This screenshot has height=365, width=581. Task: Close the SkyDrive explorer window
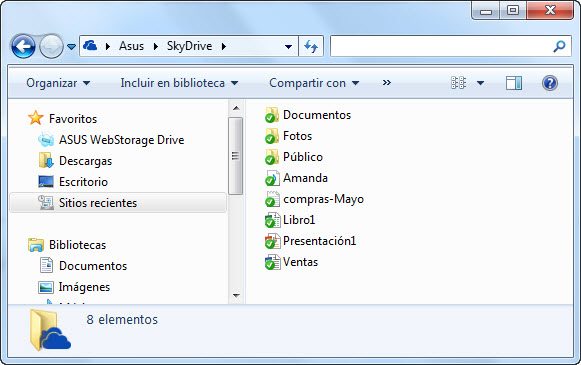[550, 10]
